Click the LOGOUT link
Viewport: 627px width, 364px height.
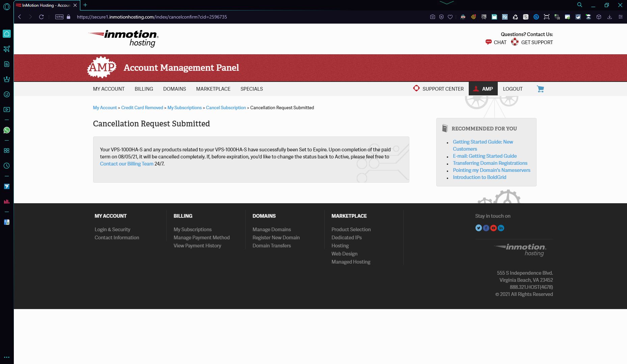pos(513,89)
